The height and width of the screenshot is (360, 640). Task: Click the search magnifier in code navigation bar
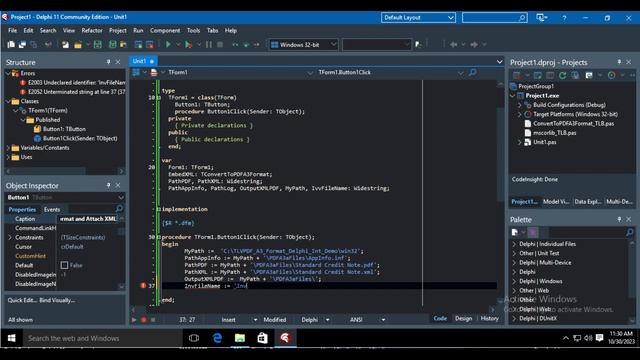coord(472,73)
